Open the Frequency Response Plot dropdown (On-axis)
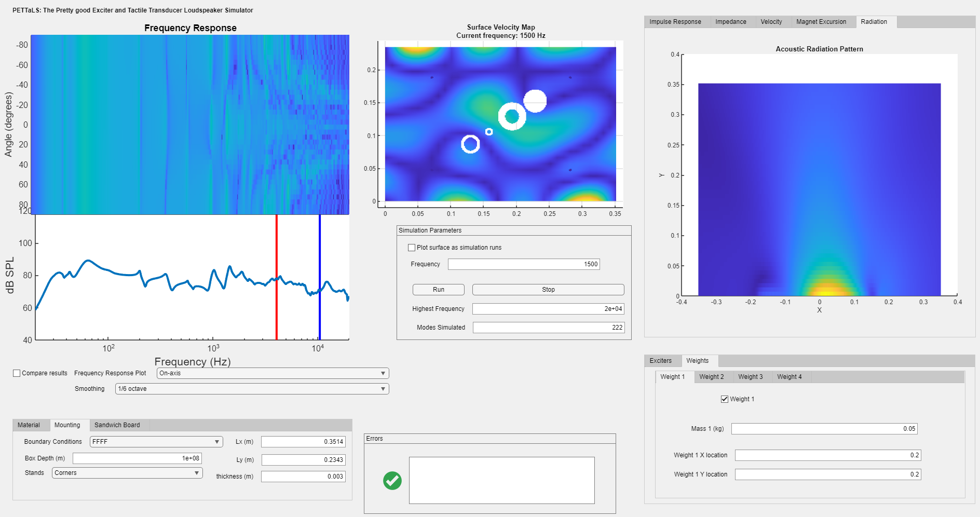The image size is (980, 517). click(x=273, y=373)
